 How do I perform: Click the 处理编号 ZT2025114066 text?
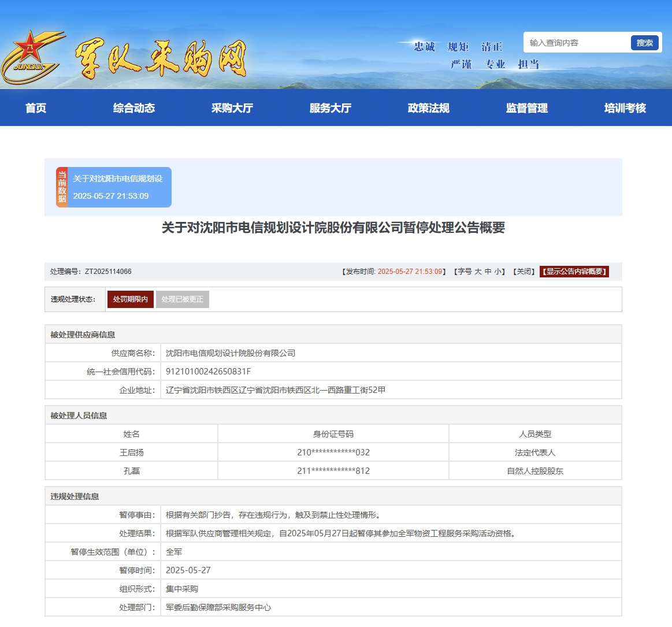(91, 271)
